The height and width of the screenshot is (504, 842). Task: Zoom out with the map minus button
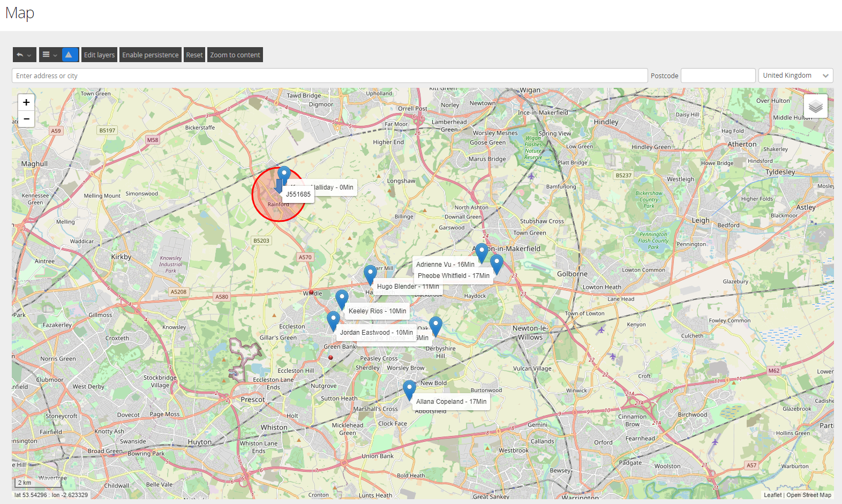click(26, 119)
